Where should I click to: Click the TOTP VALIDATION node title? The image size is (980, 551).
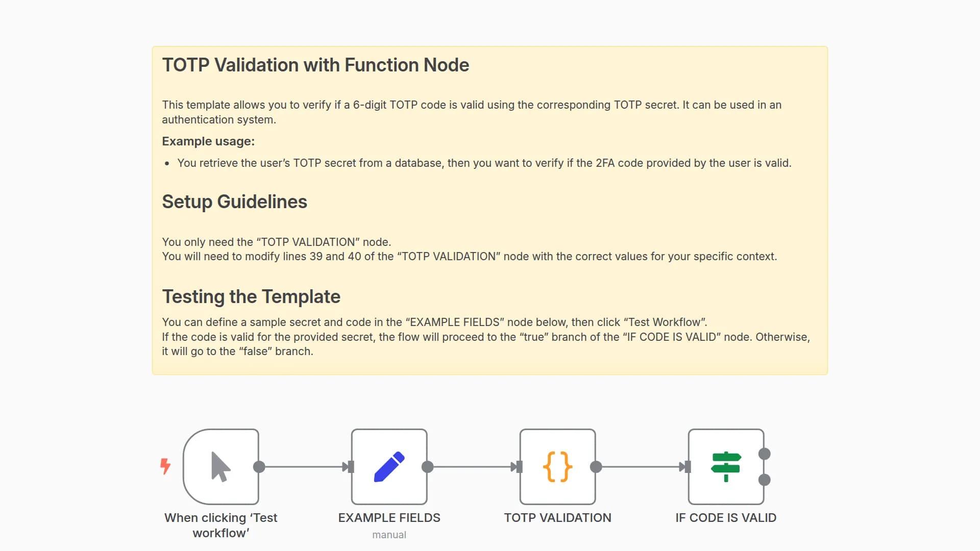[557, 517]
